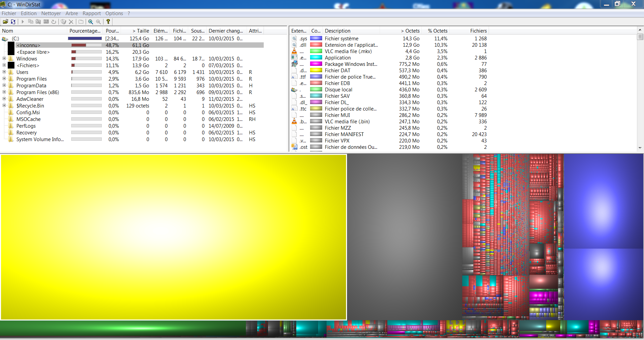Select the Fichier de police True... row

[x=390, y=77]
